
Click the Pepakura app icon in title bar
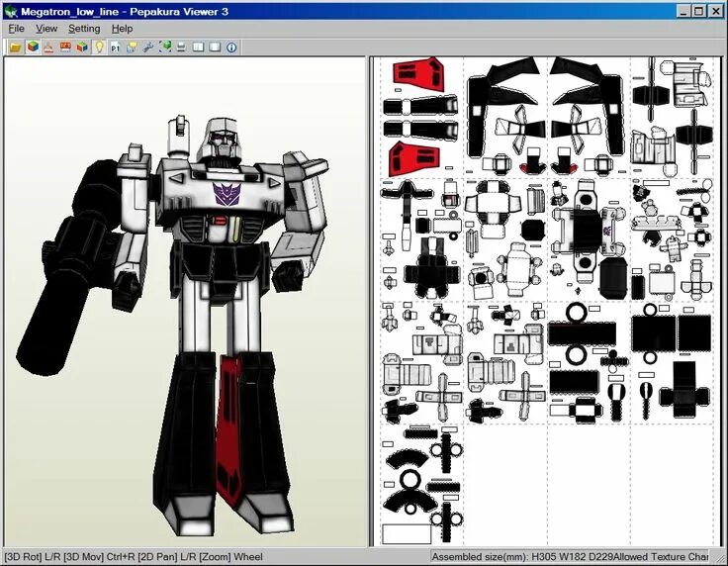coord(11,12)
